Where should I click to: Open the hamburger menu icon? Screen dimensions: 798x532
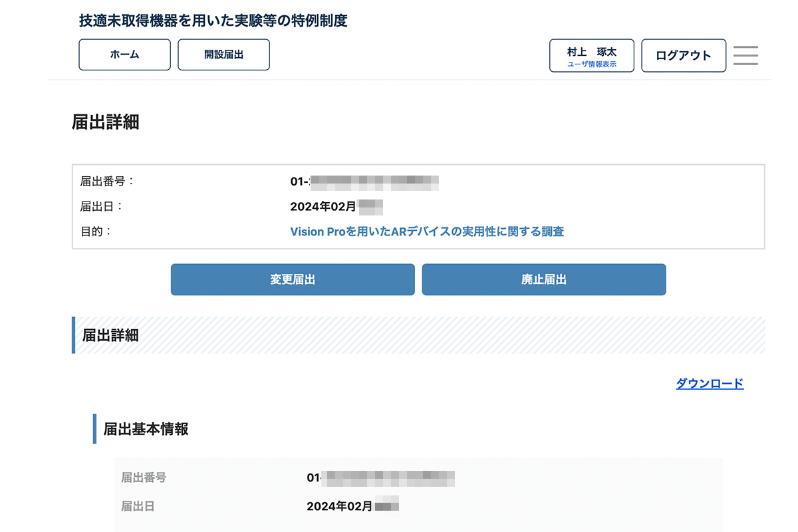[x=745, y=55]
